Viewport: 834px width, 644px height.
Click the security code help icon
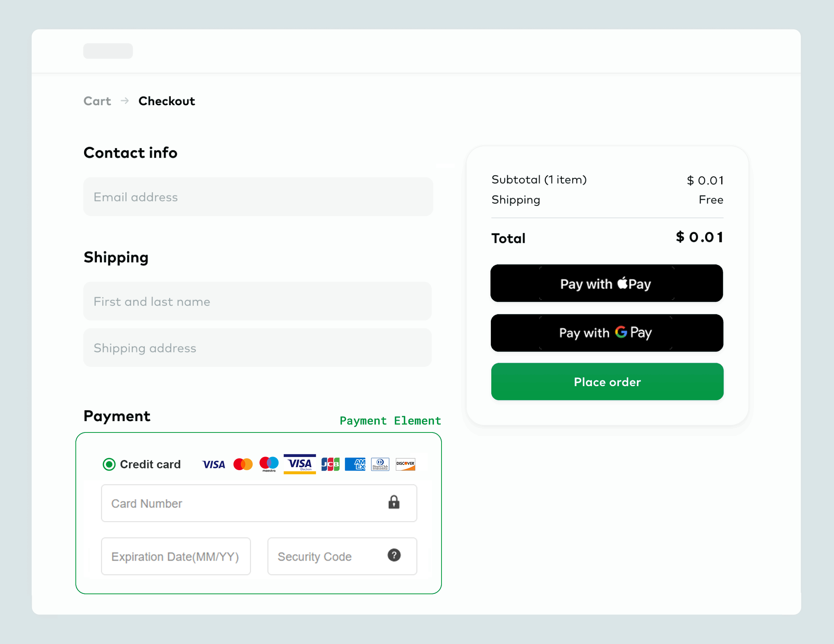coord(394,555)
